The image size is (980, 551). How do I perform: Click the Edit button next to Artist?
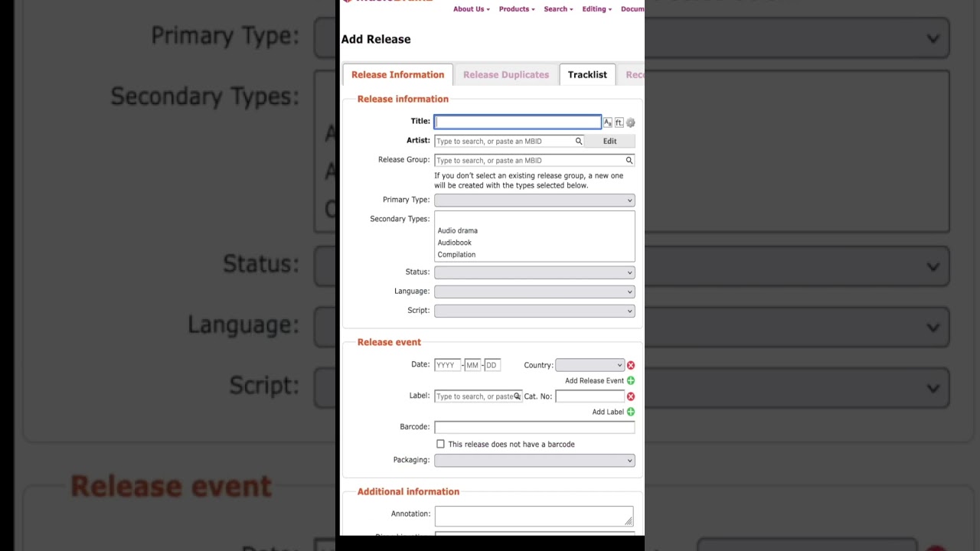click(x=609, y=141)
